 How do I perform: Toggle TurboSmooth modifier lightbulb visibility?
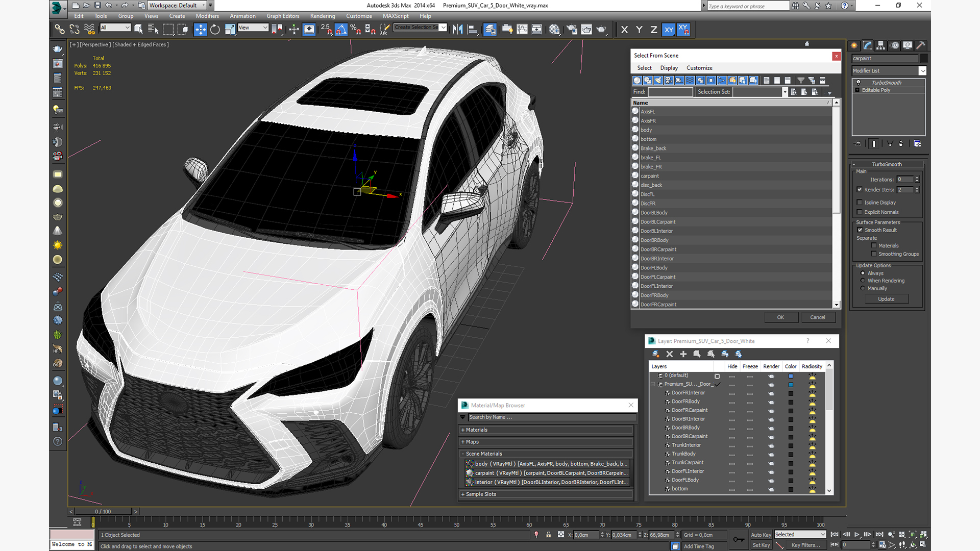[x=859, y=83]
